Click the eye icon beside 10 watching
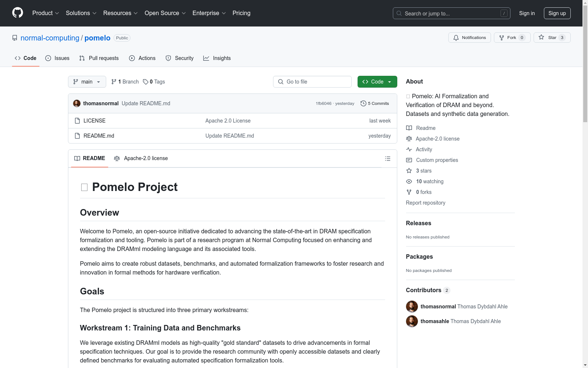This screenshot has width=588, height=368. point(409,181)
